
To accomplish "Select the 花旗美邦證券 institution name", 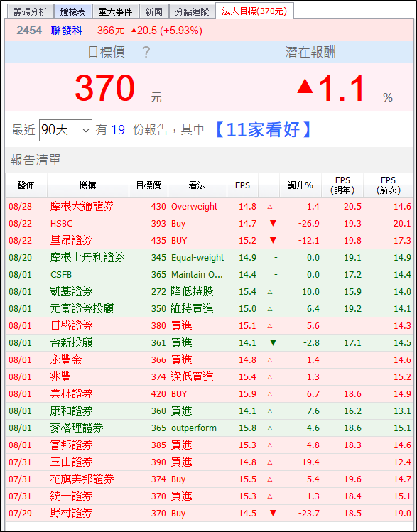I will (x=82, y=479).
